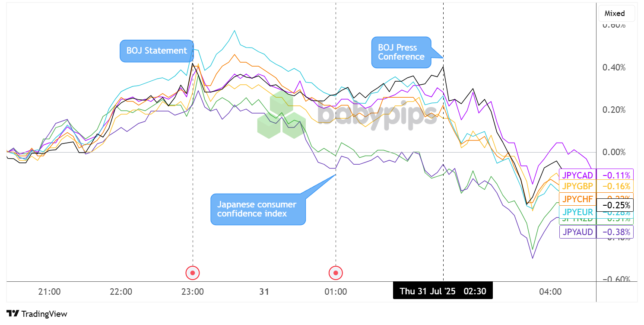Image resolution: width=644 pixels, height=325 pixels.
Task: Click the red event marker at 01:00
Action: [x=336, y=273]
